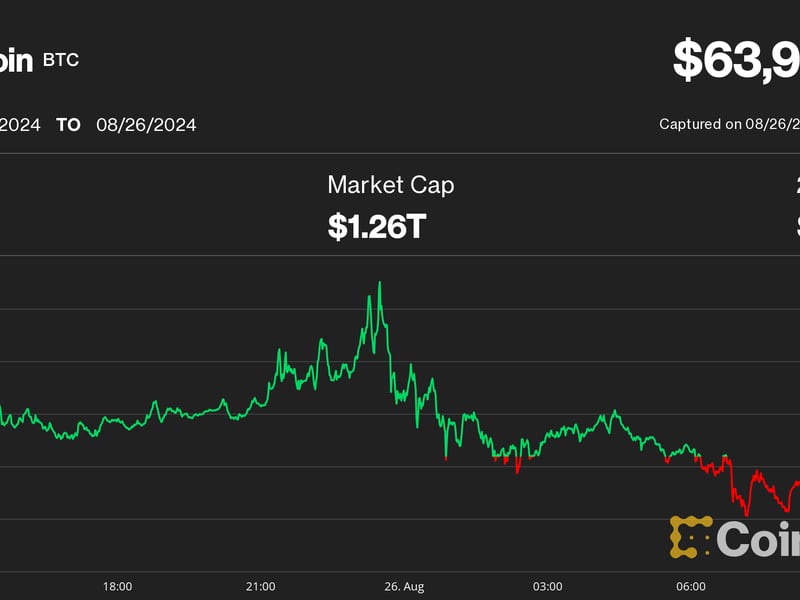Click the CoinDesk logo icon
This screenshot has width=800, height=600.
(x=690, y=537)
